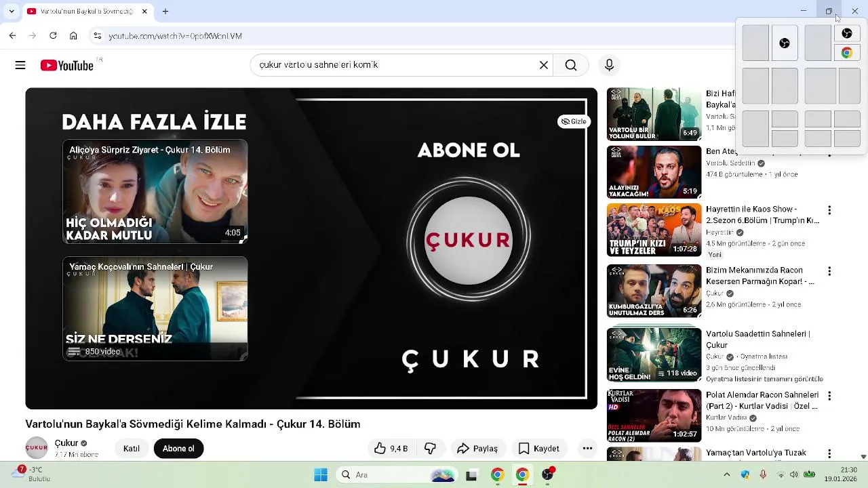
Task: Save the video using Kaydet
Action: coord(539,448)
